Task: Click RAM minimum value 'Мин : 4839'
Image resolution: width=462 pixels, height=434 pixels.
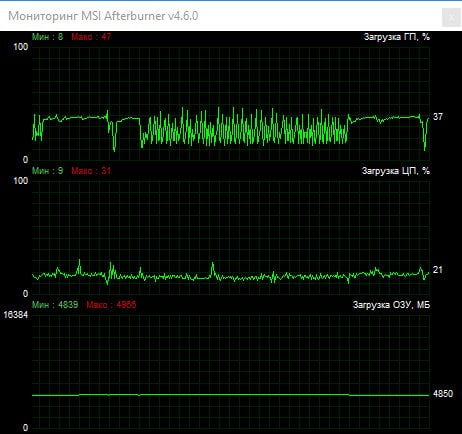Action: [55, 304]
